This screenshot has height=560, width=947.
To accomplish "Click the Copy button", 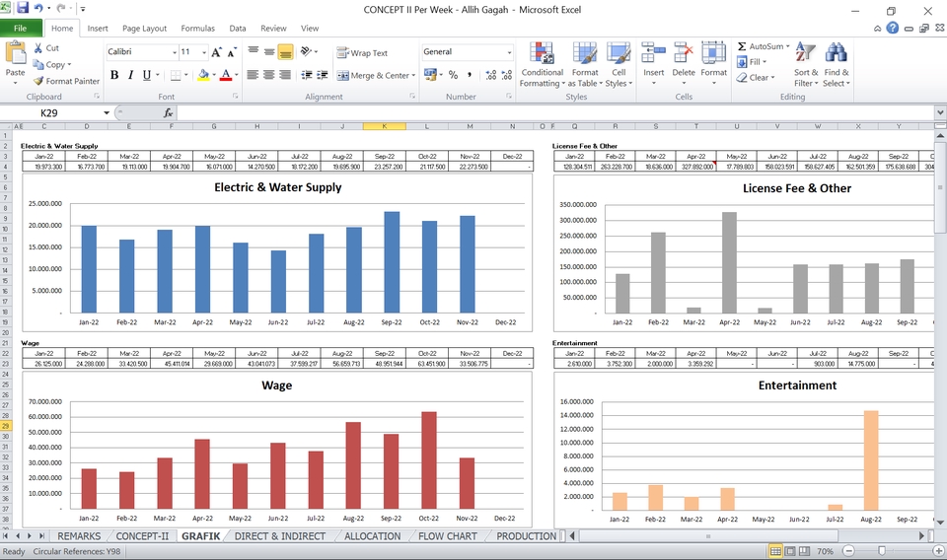I will tap(52, 64).
